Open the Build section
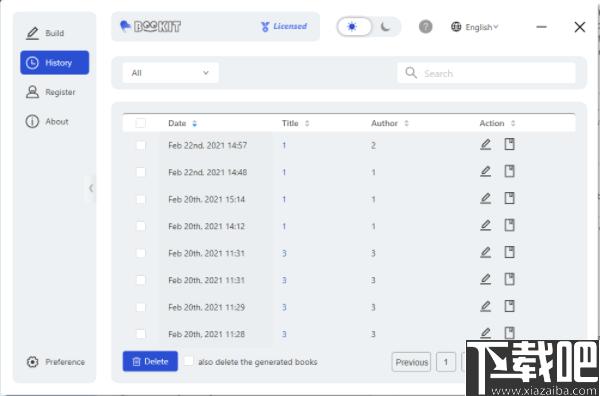This screenshot has width=601, height=396. tap(54, 33)
